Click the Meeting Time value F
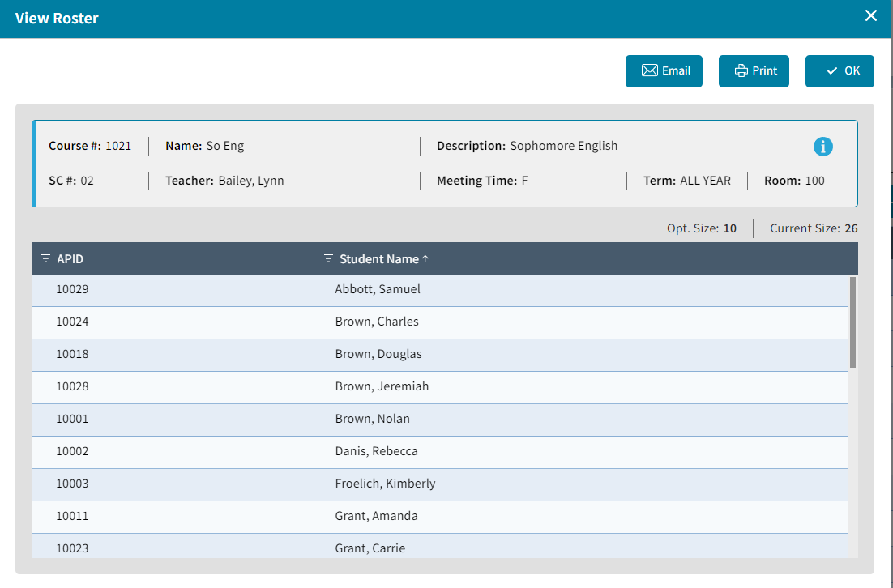The width and height of the screenshot is (893, 588). pos(524,181)
